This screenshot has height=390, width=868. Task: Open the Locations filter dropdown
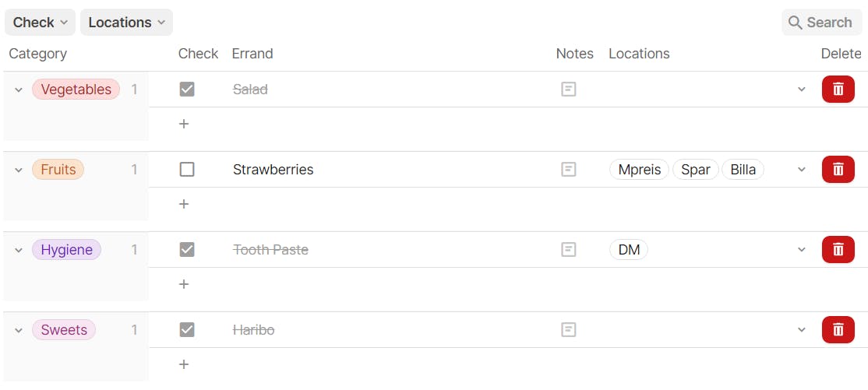pyautogui.click(x=126, y=22)
